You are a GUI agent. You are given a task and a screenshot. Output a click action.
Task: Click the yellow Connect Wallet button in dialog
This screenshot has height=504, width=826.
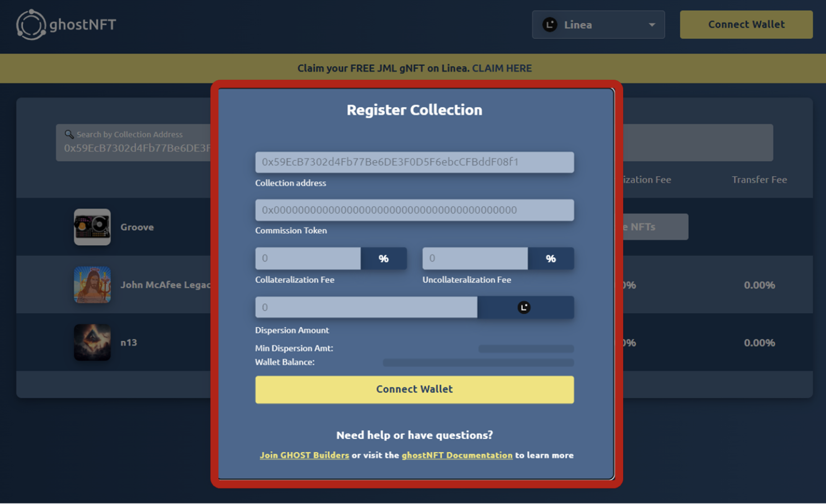414,389
